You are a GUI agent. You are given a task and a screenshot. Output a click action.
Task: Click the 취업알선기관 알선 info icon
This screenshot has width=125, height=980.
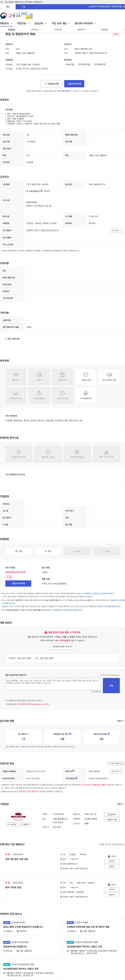[70, 734]
